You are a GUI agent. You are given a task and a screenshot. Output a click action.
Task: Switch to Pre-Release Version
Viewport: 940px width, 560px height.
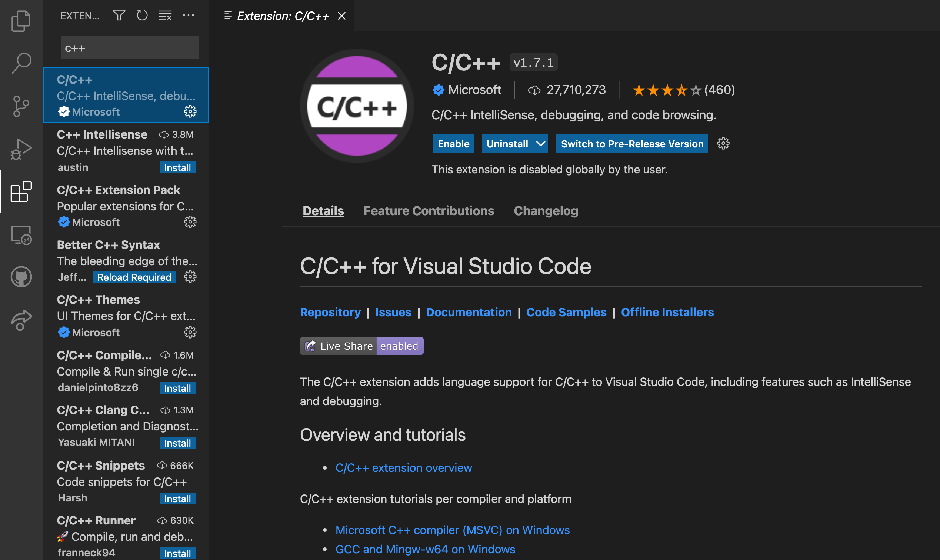pyautogui.click(x=632, y=144)
